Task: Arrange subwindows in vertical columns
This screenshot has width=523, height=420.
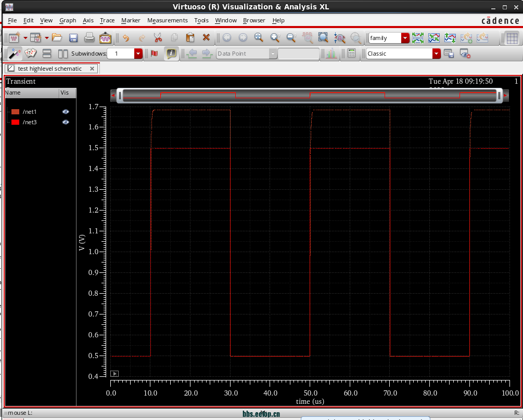Action: [x=62, y=54]
